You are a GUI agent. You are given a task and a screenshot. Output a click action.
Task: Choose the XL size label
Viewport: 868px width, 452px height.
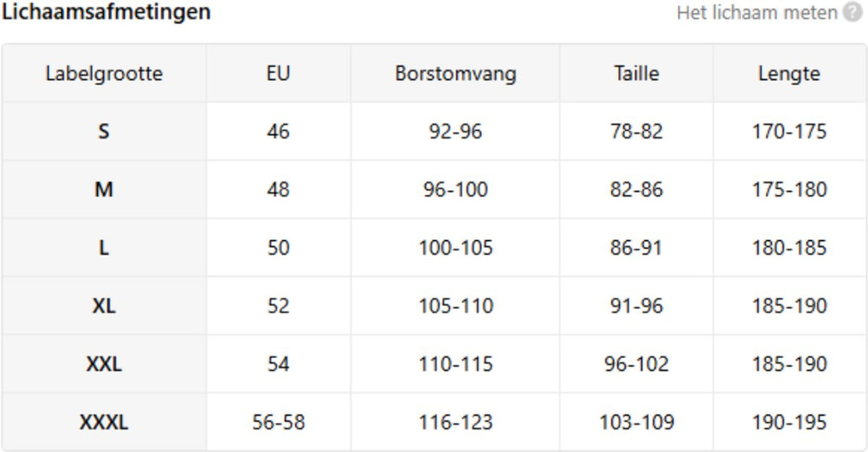pyautogui.click(x=104, y=306)
